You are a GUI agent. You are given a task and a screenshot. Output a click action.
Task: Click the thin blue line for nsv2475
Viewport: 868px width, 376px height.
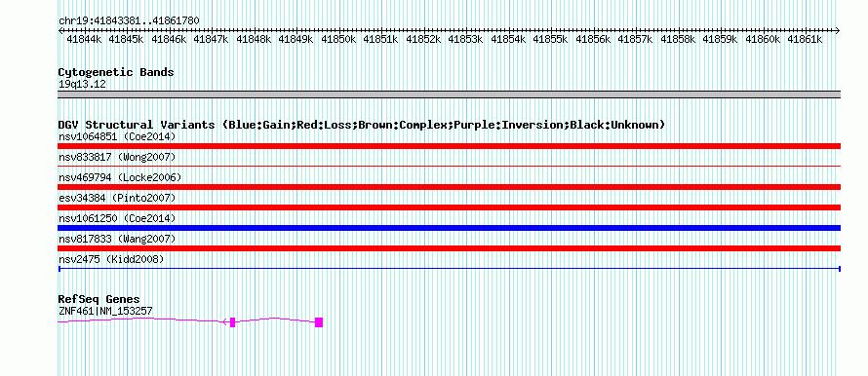[449, 269]
